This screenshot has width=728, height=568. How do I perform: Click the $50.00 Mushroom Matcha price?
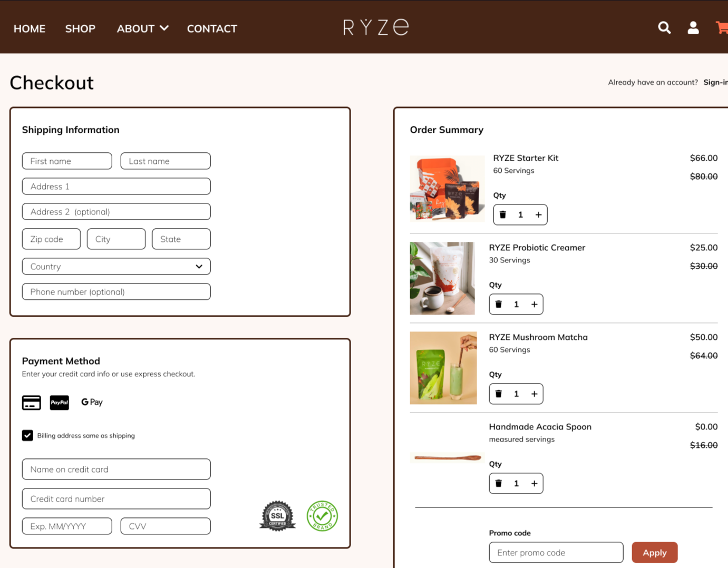(x=704, y=337)
